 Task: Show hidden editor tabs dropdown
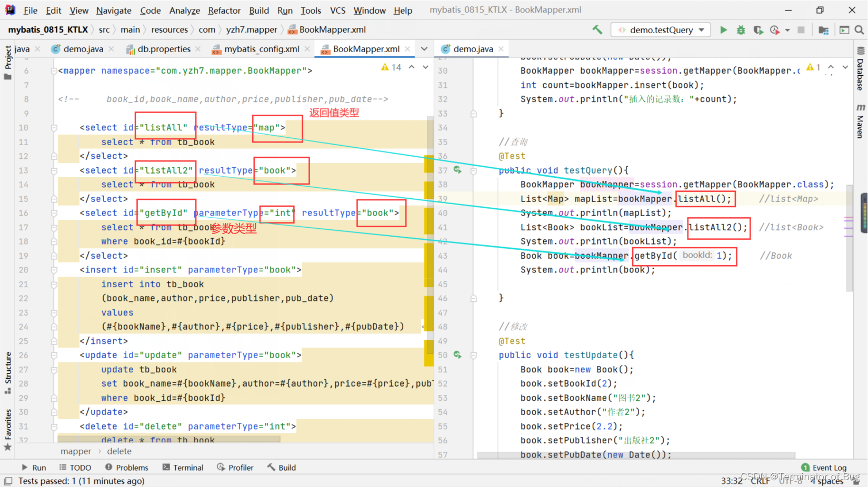424,49
